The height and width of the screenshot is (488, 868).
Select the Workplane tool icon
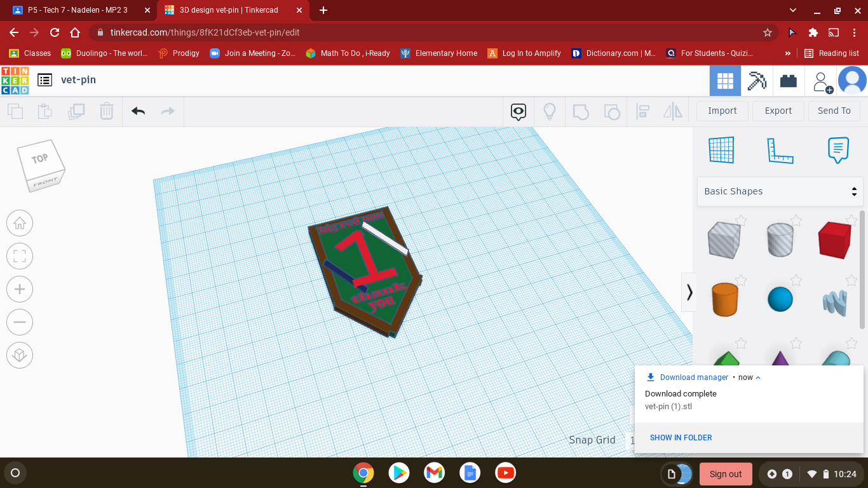click(721, 150)
